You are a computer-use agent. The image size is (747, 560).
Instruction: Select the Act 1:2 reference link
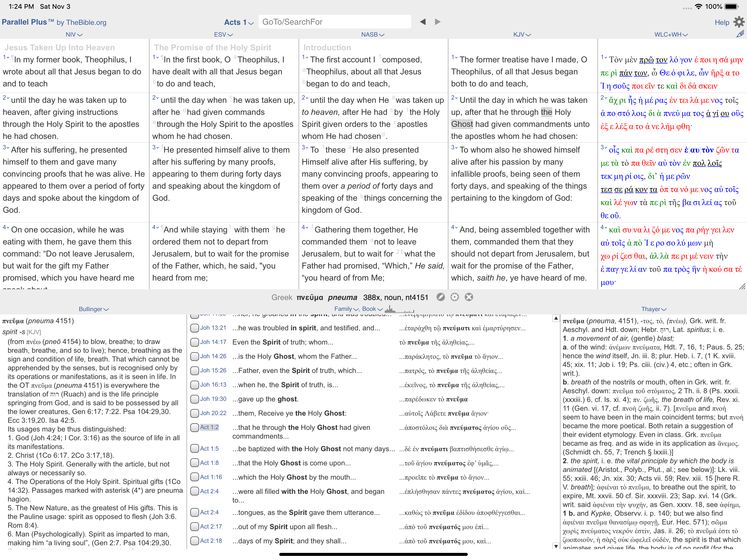(x=209, y=427)
